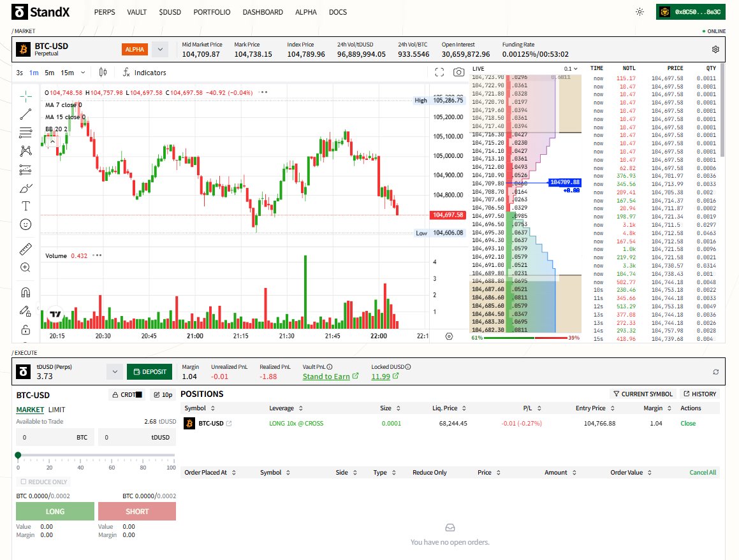This screenshot has width=739, height=560.
Task: Refresh the account balance panel
Action: pyautogui.click(x=715, y=371)
